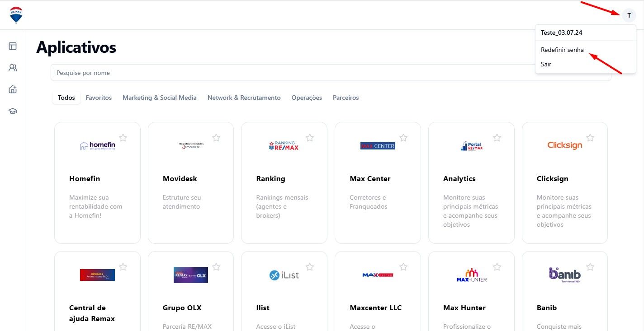The width and height of the screenshot is (644, 331).
Task: Click the Grupo OLX partnership logo
Action: (x=191, y=275)
